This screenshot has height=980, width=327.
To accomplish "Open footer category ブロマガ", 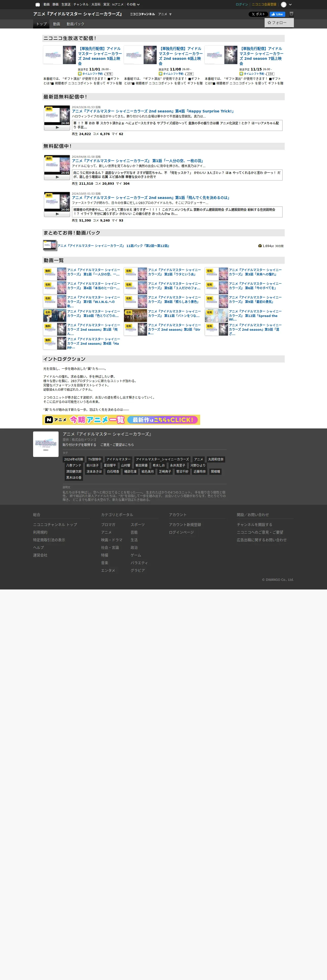I will [108, 525].
